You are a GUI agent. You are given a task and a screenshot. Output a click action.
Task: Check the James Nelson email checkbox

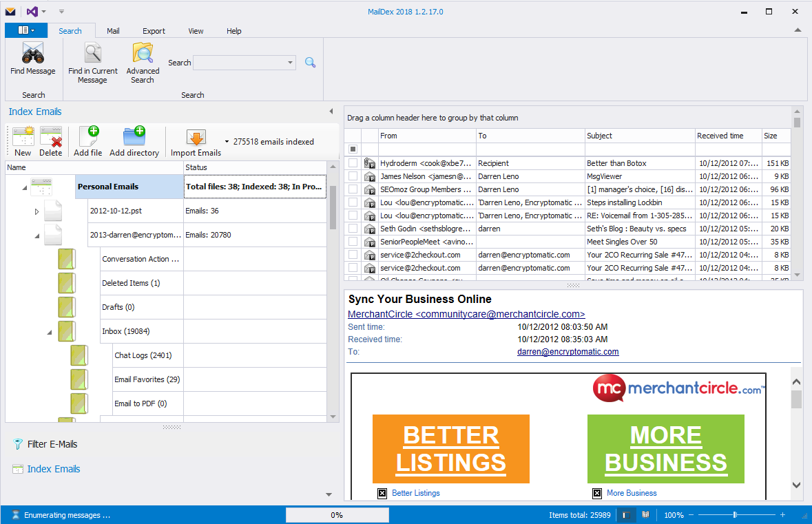(353, 176)
